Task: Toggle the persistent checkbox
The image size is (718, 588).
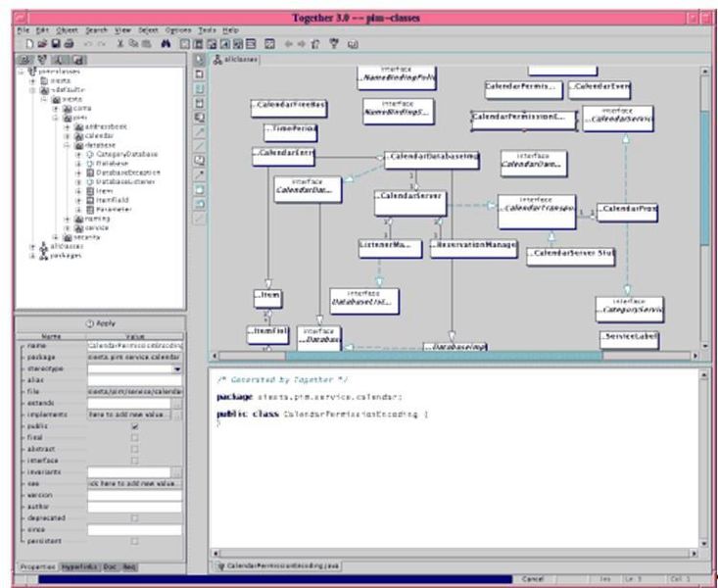Action: tap(134, 541)
